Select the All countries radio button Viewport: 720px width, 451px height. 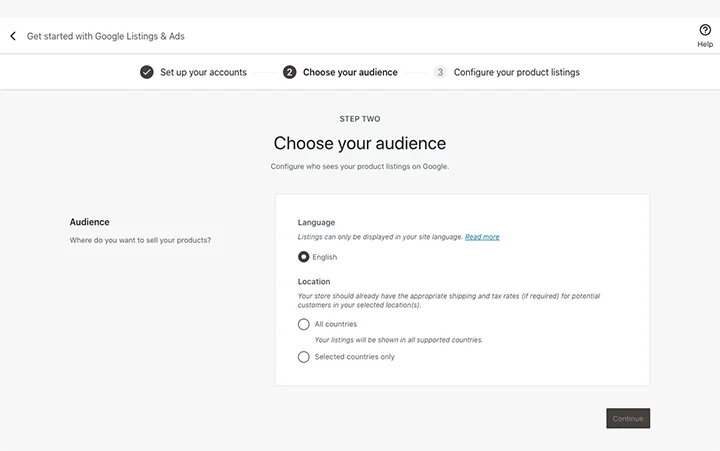[x=304, y=324]
